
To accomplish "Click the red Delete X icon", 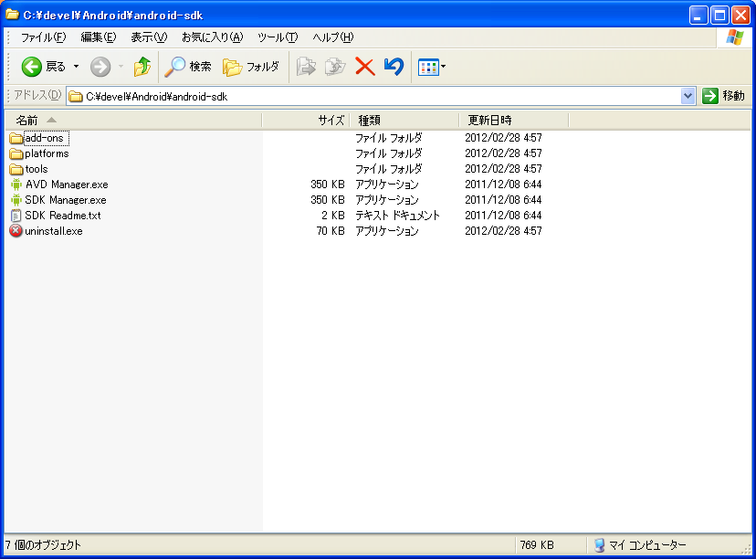I will pyautogui.click(x=365, y=67).
